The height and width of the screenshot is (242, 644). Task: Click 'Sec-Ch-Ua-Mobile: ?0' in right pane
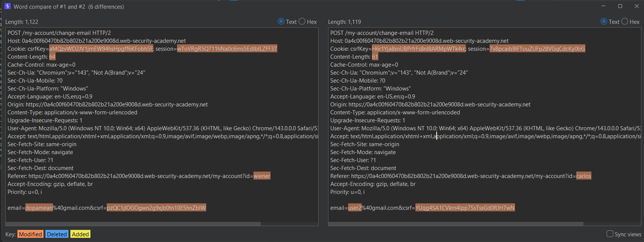[358, 81]
